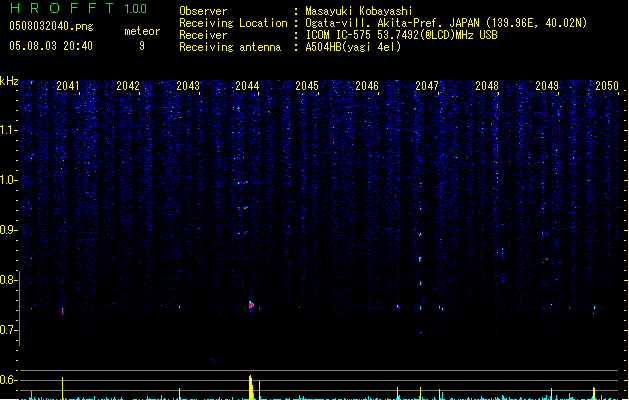Click the strong red meteor echo near 2044
The height and width of the screenshot is (400, 629).
[251, 305]
